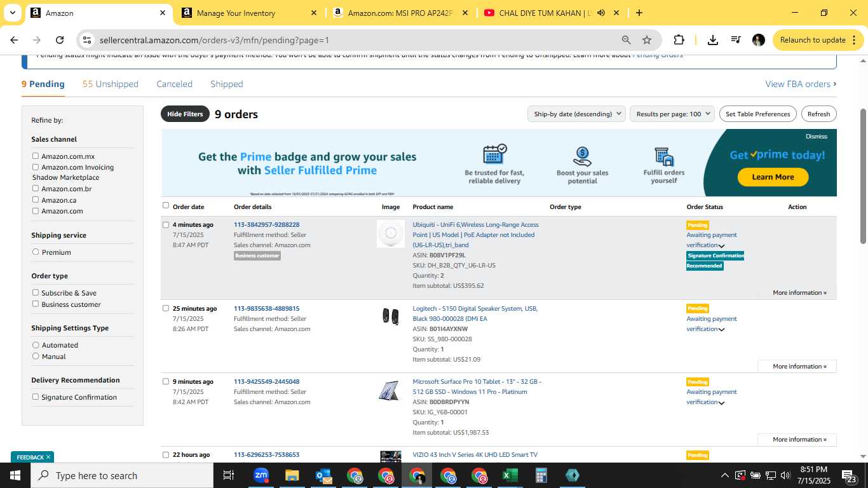Open Zoom from the taskbar
The image size is (868, 488).
point(261,475)
